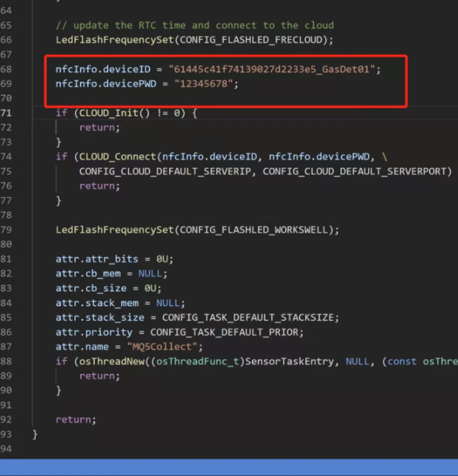Click line number 68 in the gutter
The image size is (458, 476).
tap(6, 69)
